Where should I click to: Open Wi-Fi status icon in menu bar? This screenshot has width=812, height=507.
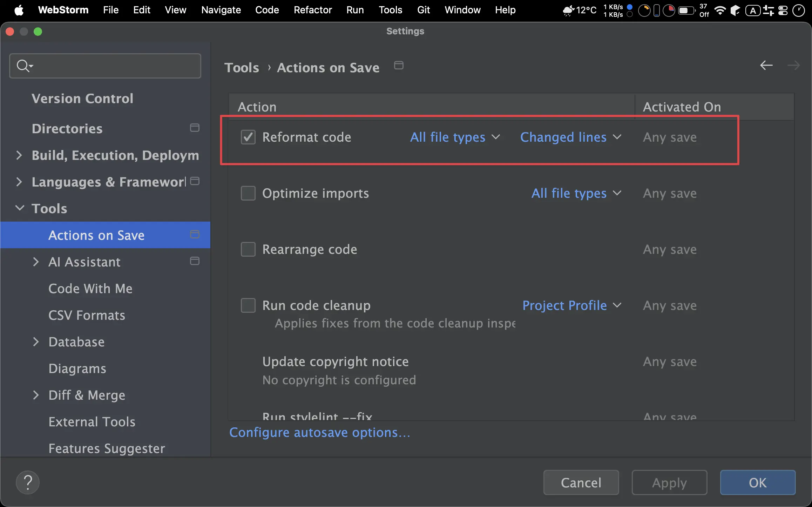click(x=720, y=10)
